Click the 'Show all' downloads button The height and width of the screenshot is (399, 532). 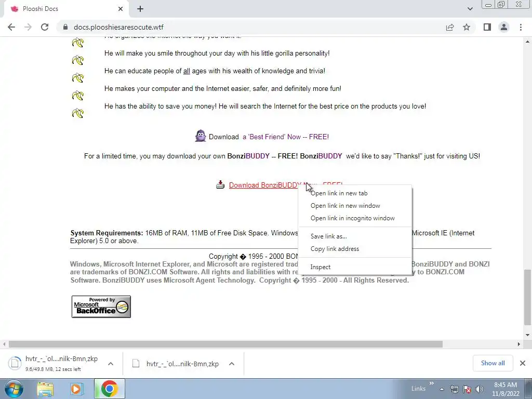pos(493,363)
